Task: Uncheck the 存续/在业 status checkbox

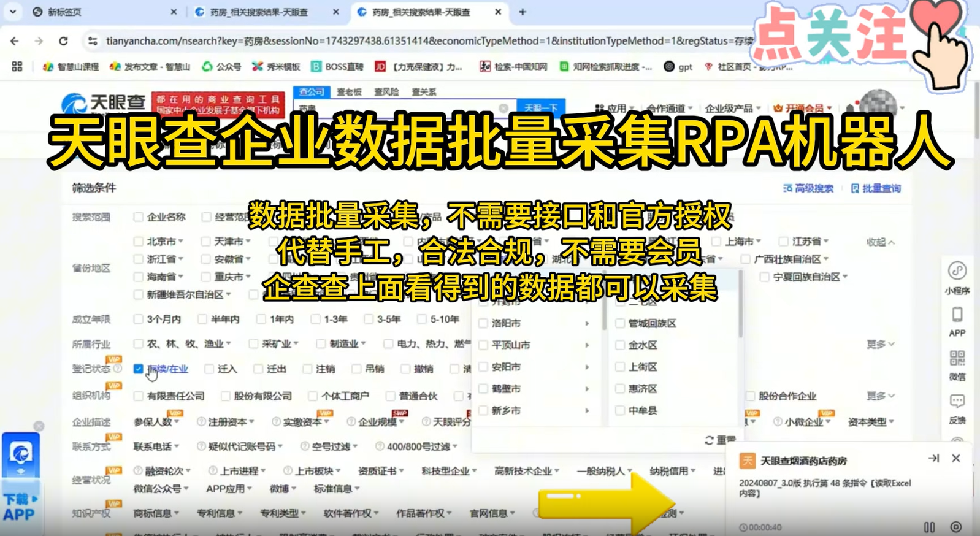Action: coord(139,369)
